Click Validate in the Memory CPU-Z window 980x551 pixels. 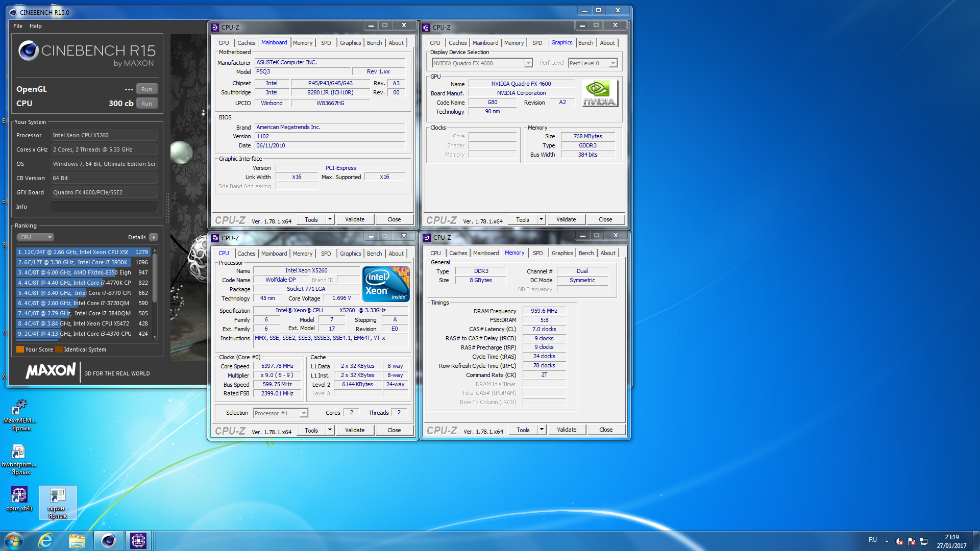click(567, 430)
